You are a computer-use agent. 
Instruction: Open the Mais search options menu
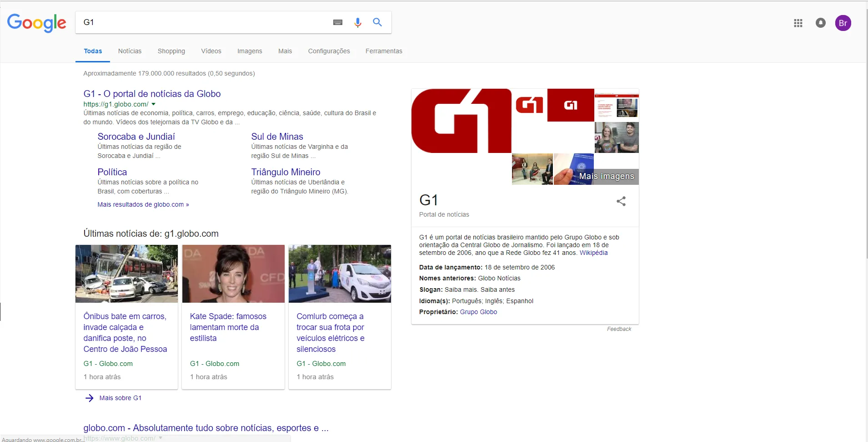tap(285, 51)
